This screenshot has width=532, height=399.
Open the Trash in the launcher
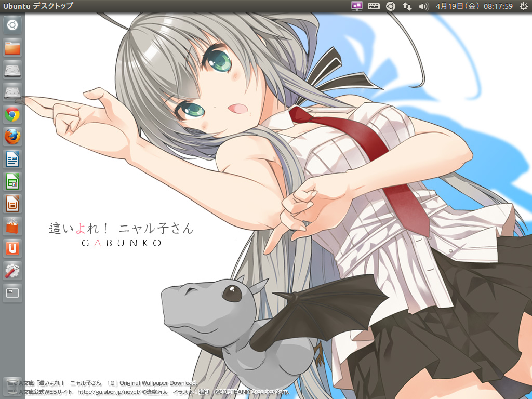click(12, 387)
